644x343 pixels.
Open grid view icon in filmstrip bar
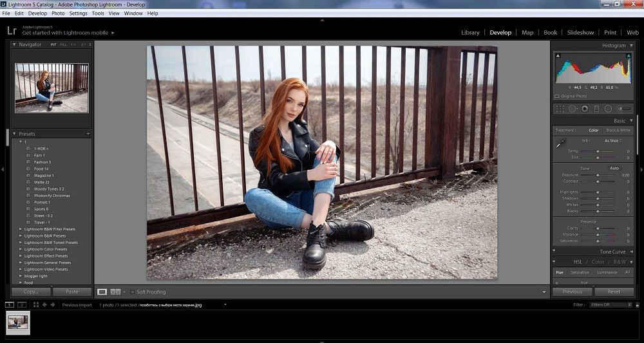pos(35,304)
